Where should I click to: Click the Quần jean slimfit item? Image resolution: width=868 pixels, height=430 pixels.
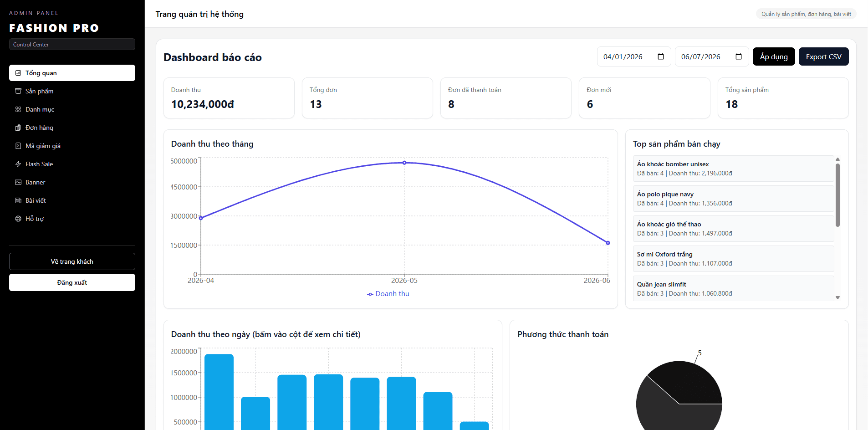[733, 288]
